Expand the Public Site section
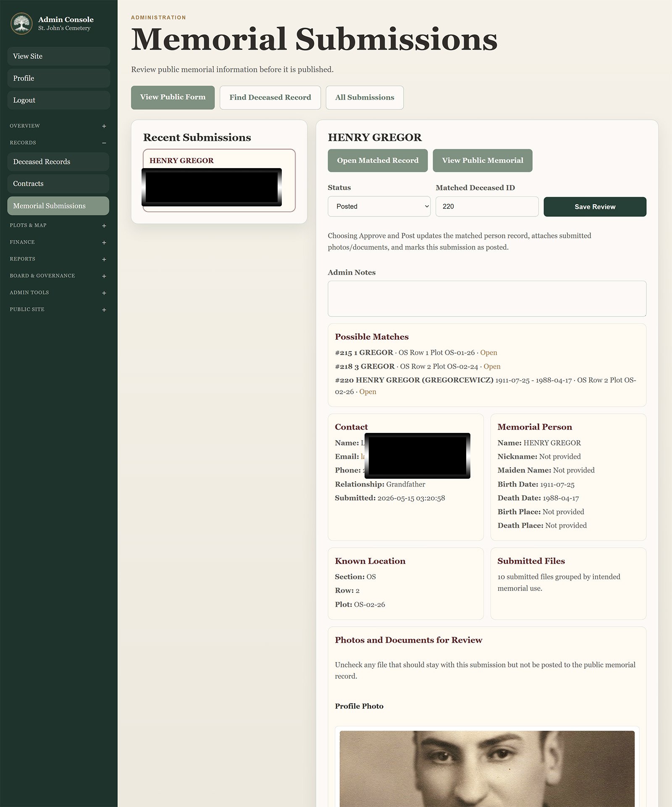This screenshot has width=672, height=807. tap(58, 310)
